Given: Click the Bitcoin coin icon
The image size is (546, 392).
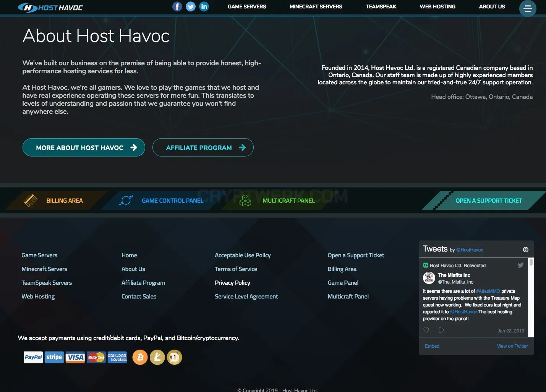Looking at the screenshot, I should coord(140,357).
